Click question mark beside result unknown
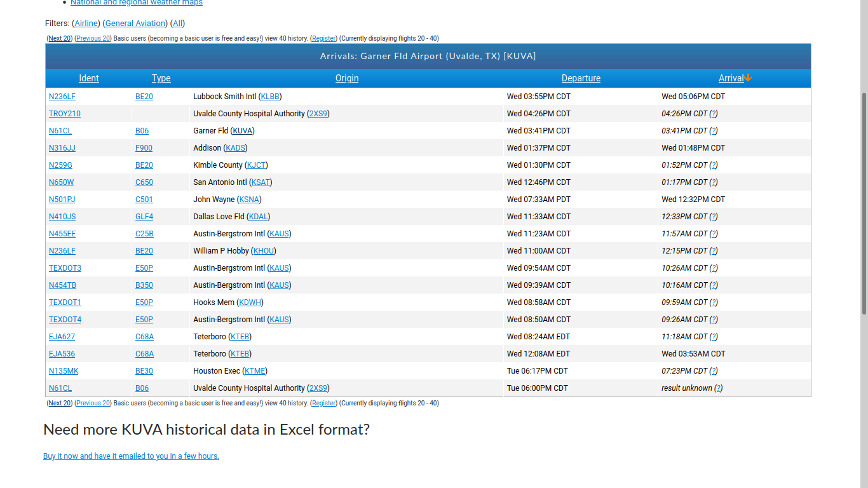 coord(718,388)
